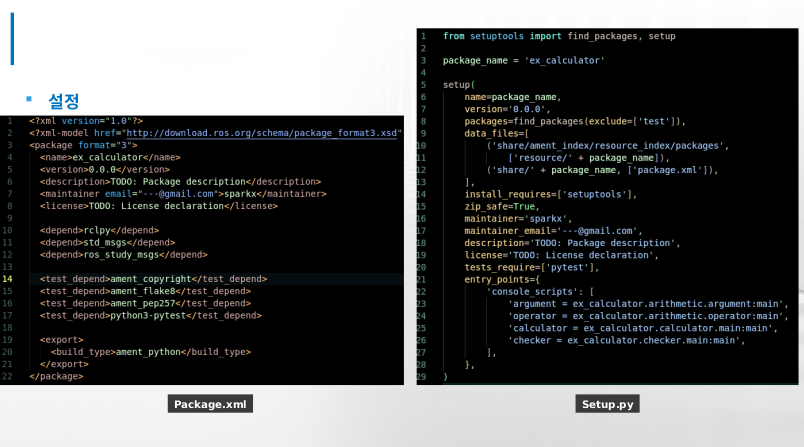Click the Package.xml caption label
The image size is (804, 447).
point(210,404)
